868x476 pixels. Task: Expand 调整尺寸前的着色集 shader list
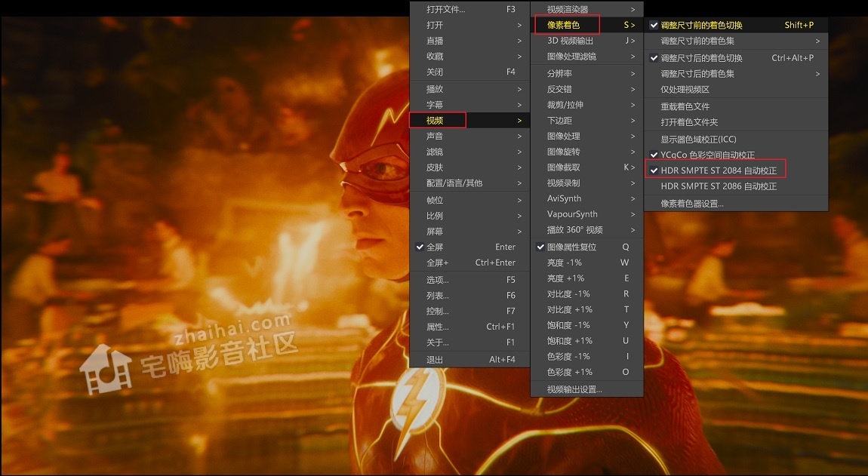[736, 41]
